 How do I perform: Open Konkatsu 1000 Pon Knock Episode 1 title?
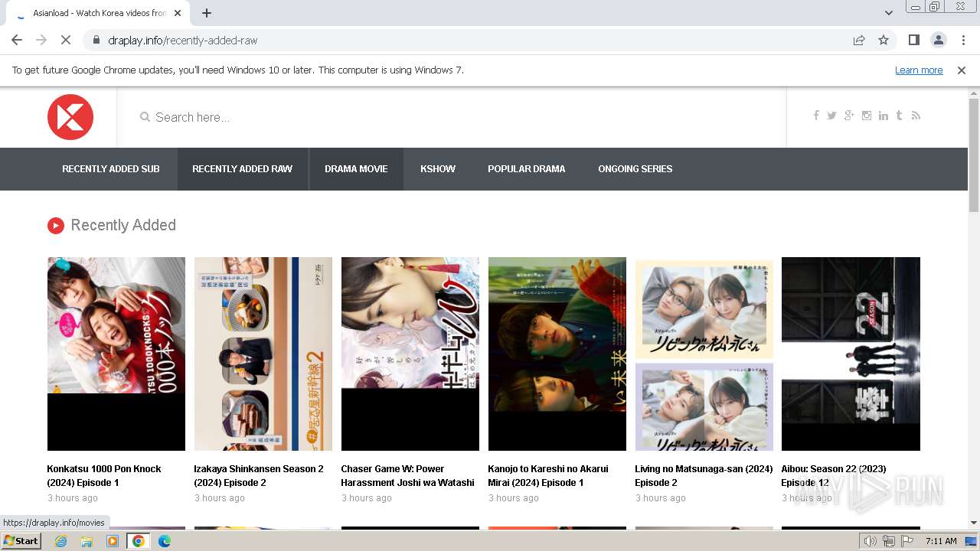coord(104,476)
